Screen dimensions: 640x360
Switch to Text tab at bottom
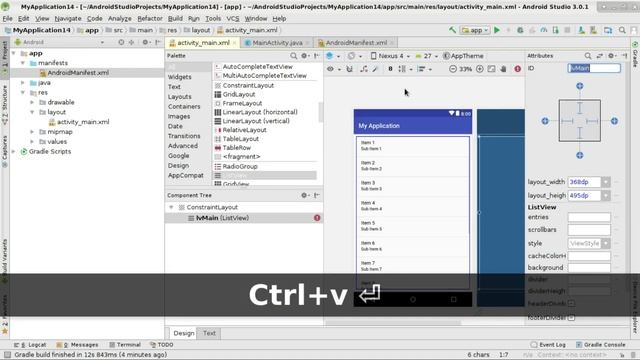click(209, 333)
